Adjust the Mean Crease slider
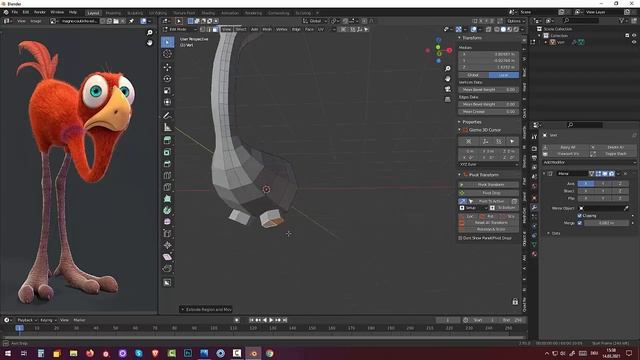Viewport: 640px width, 360px height. pyautogui.click(x=488, y=111)
